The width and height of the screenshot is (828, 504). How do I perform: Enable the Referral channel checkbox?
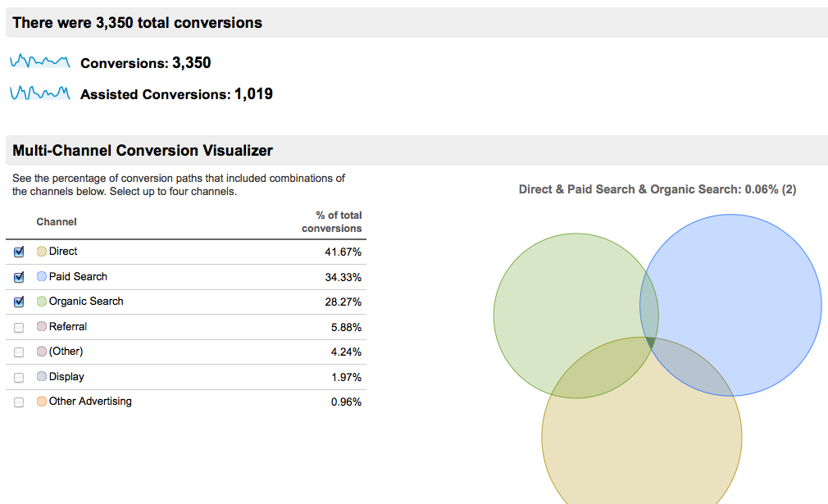(19, 327)
